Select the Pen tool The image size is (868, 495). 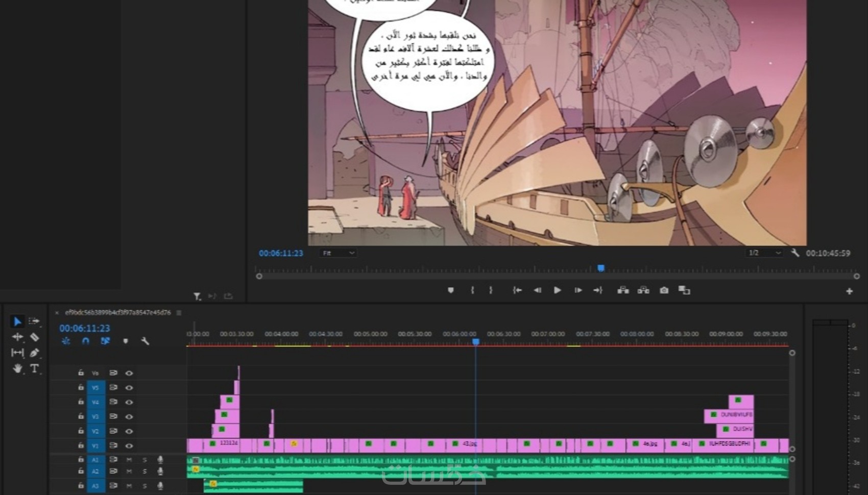click(34, 353)
